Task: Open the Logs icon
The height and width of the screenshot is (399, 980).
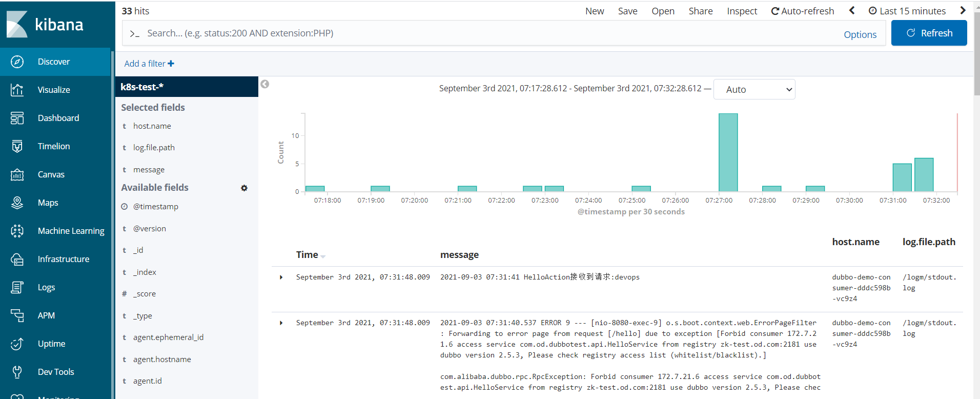Action: coord(17,287)
